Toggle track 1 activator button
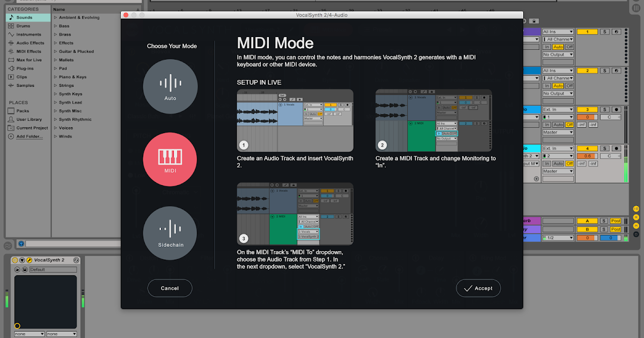The width and height of the screenshot is (644, 338). 587,32
